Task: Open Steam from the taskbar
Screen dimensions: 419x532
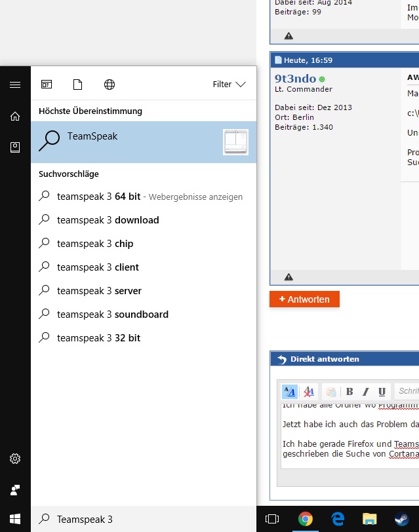Action: [x=401, y=519]
